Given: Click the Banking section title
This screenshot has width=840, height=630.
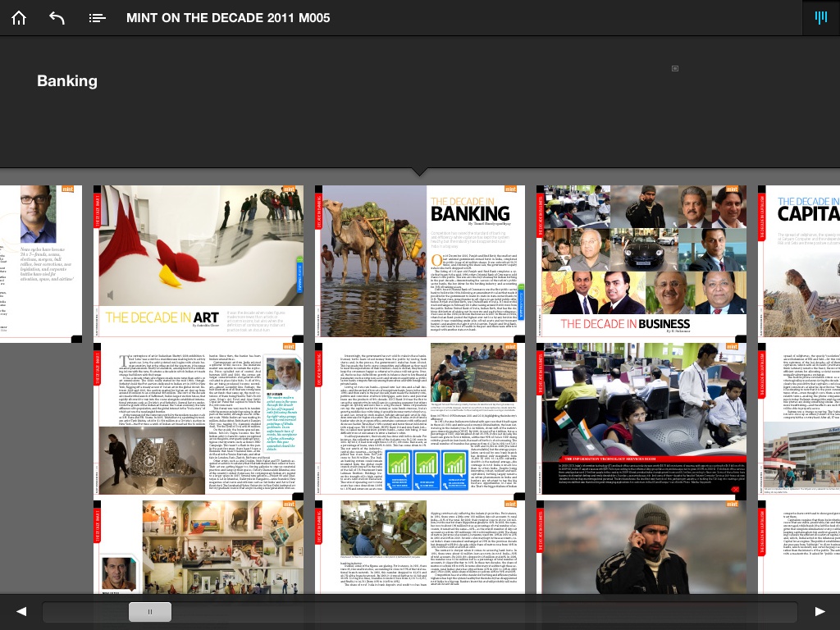Looking at the screenshot, I should [67, 81].
